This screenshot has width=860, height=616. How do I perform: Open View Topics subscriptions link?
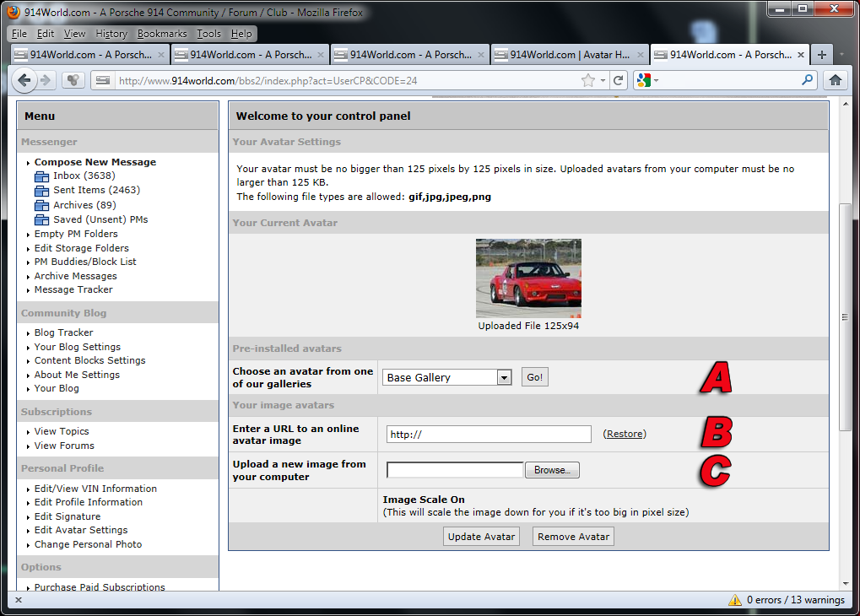[x=62, y=432]
